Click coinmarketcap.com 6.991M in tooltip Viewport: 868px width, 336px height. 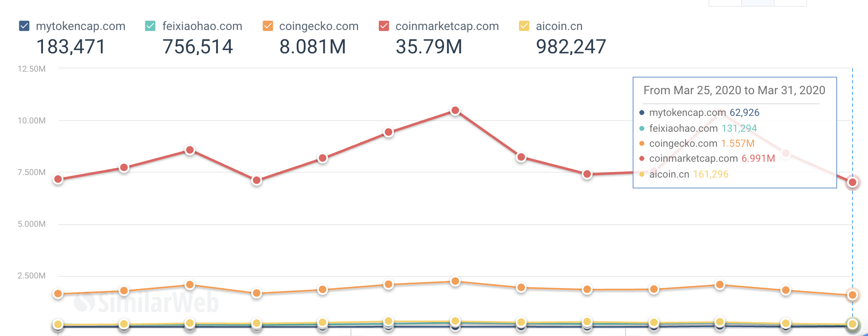pos(712,158)
